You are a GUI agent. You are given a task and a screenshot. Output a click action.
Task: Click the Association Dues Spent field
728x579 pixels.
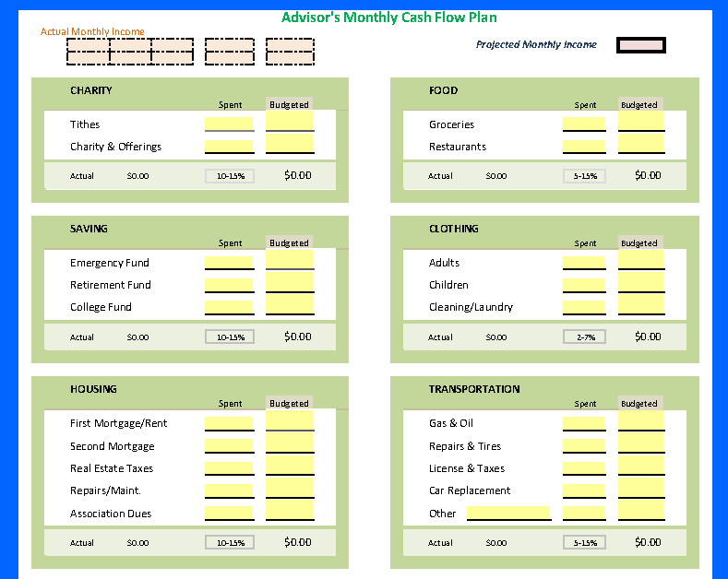pos(229,514)
